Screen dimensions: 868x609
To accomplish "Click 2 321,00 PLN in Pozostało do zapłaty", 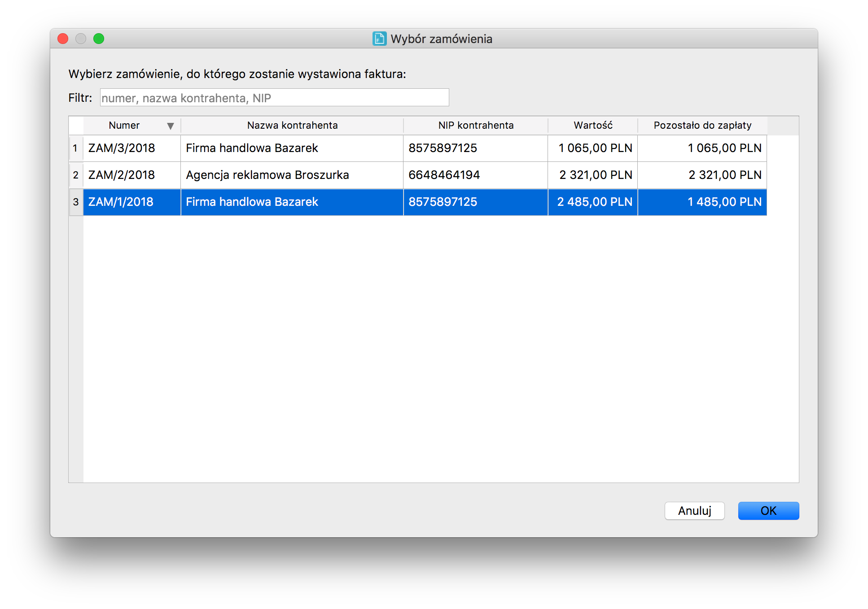I will pyautogui.click(x=702, y=175).
